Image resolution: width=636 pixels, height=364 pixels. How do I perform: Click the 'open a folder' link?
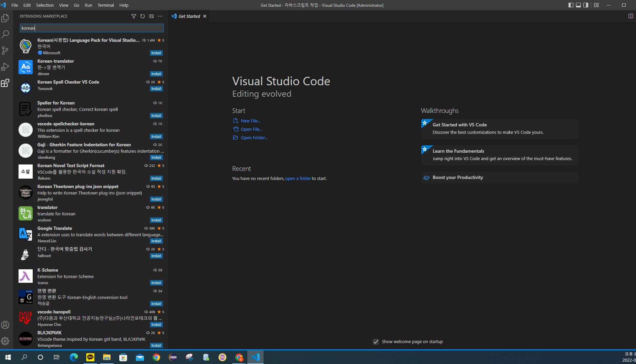298,178
